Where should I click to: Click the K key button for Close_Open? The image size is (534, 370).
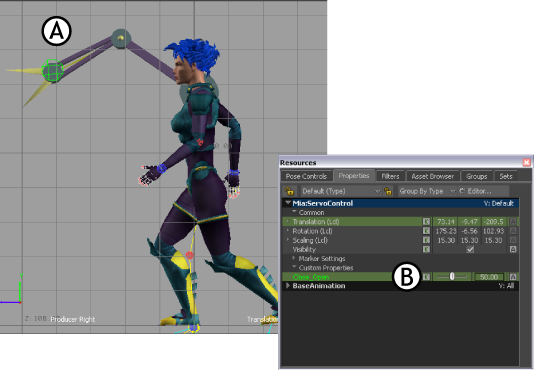click(426, 277)
